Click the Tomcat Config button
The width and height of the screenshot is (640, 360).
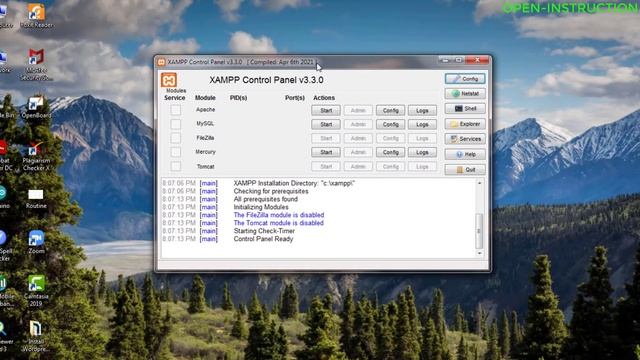(390, 167)
